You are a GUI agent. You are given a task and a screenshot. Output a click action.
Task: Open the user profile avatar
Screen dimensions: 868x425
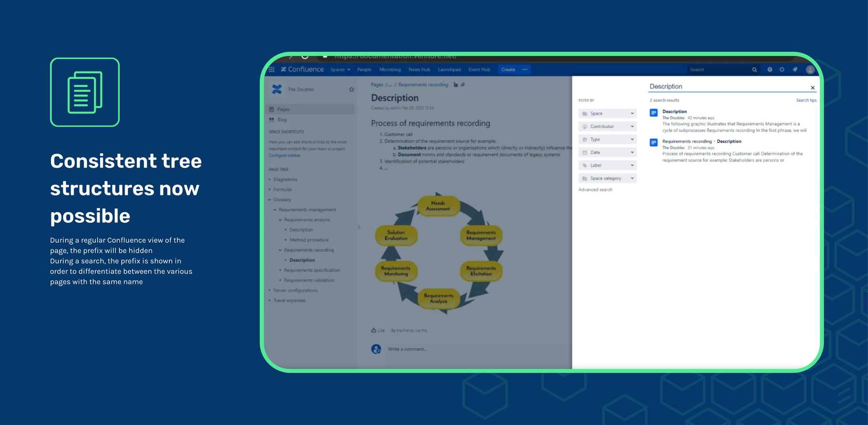810,70
